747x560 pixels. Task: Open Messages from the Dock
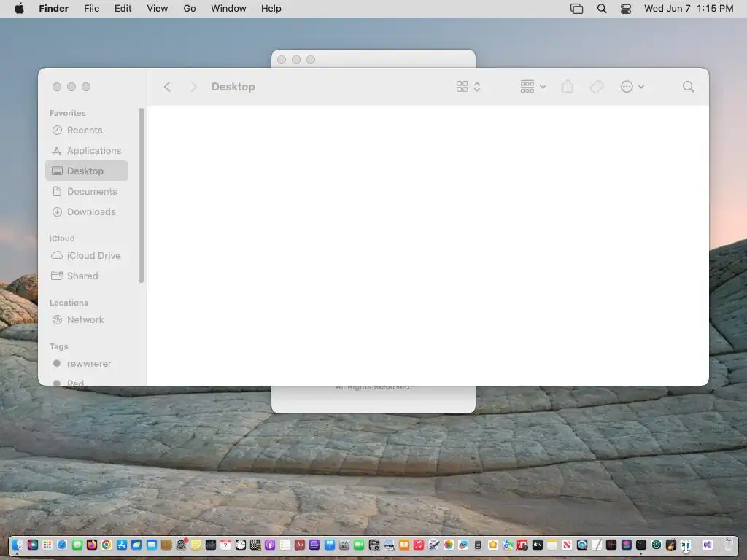pos(77,545)
